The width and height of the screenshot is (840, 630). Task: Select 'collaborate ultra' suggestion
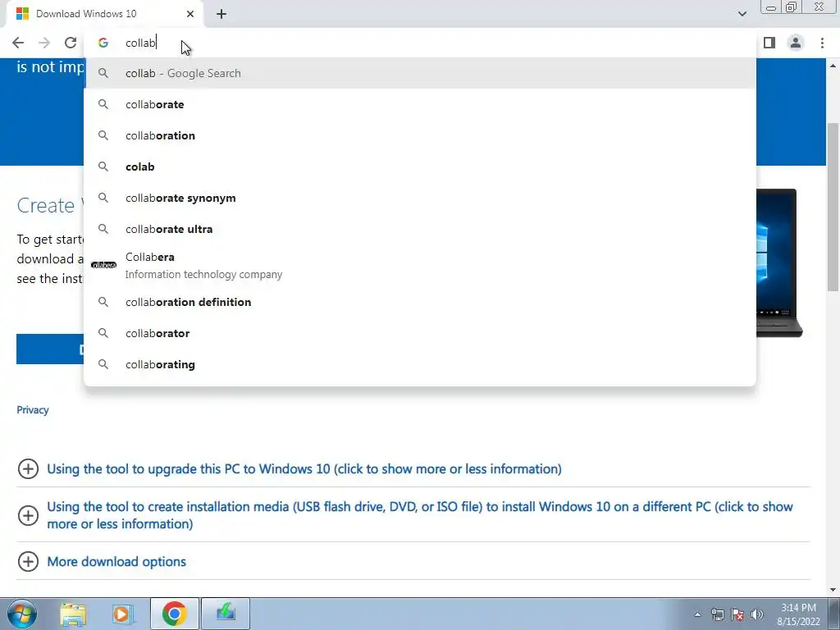click(420, 229)
